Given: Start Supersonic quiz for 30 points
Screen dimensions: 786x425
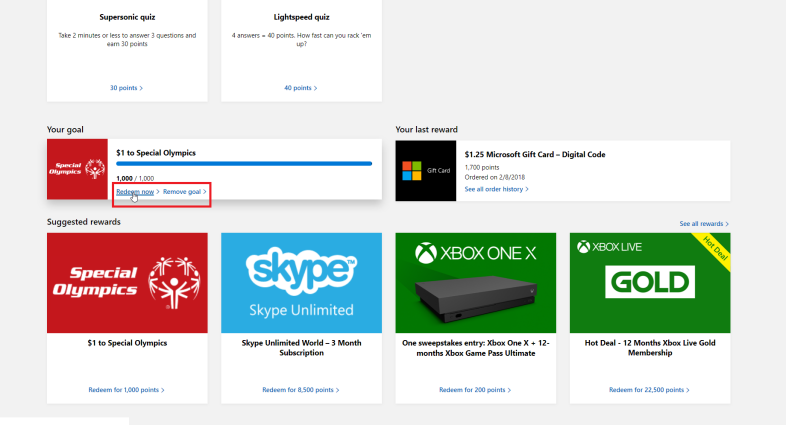Looking at the screenshot, I should pyautogui.click(x=126, y=88).
